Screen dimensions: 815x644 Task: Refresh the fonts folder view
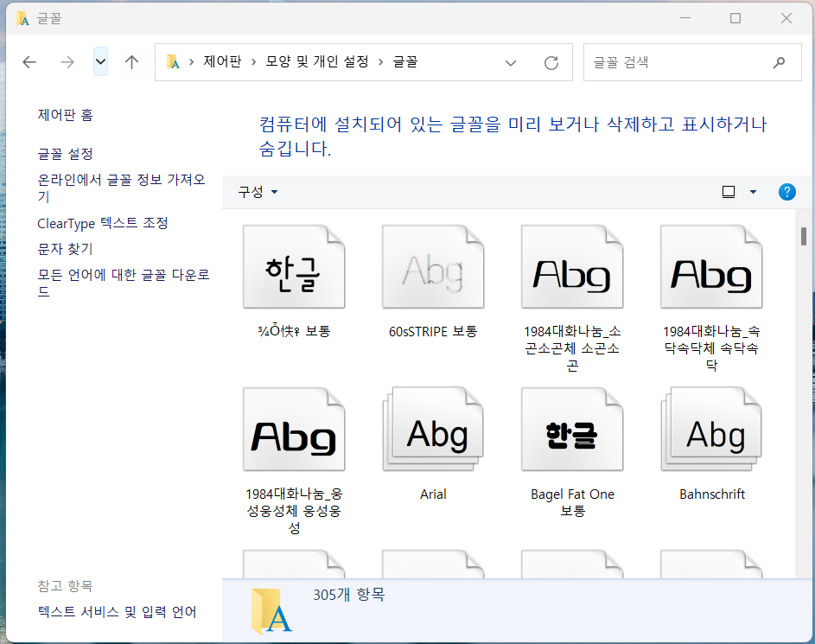pyautogui.click(x=551, y=63)
